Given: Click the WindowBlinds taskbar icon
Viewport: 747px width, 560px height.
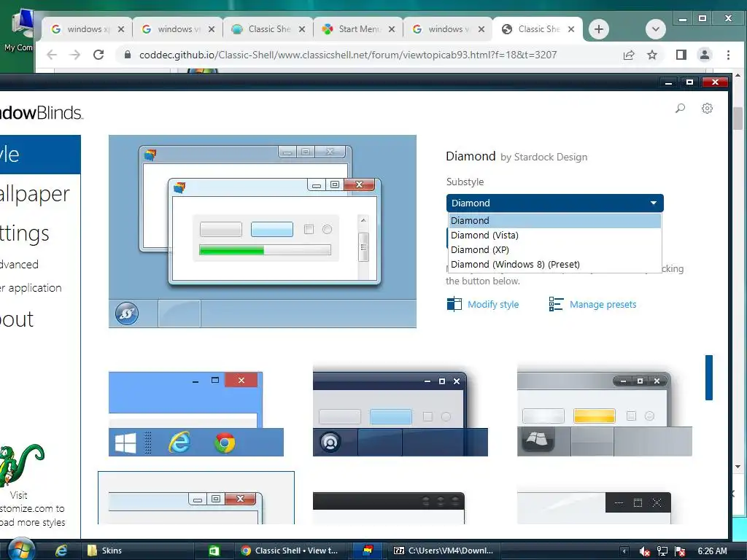Looking at the screenshot, I should (x=368, y=551).
